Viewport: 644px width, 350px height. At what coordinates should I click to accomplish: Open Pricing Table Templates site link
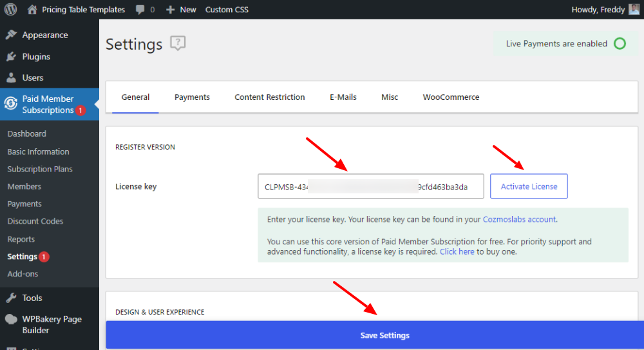pyautogui.click(x=83, y=10)
